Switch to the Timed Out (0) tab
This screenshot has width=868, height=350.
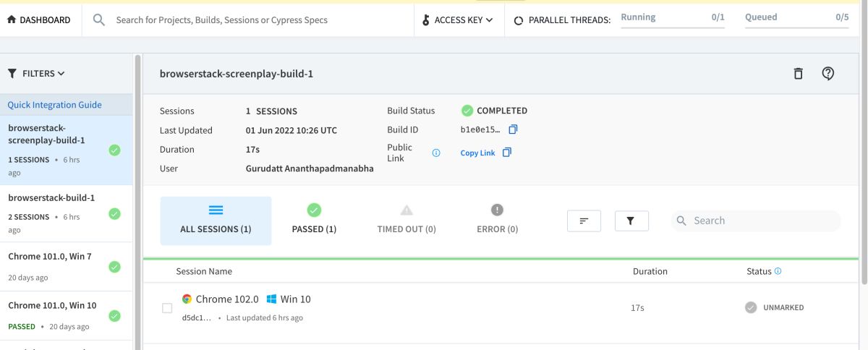tap(407, 221)
